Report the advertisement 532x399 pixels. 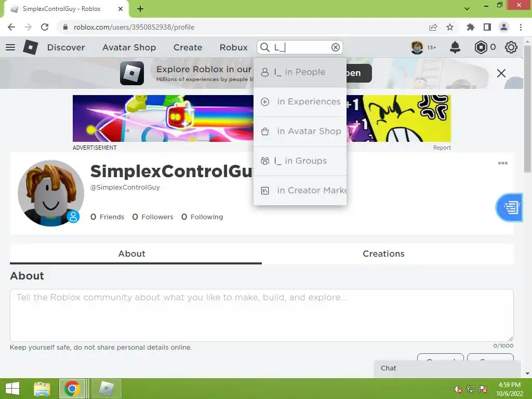click(442, 148)
